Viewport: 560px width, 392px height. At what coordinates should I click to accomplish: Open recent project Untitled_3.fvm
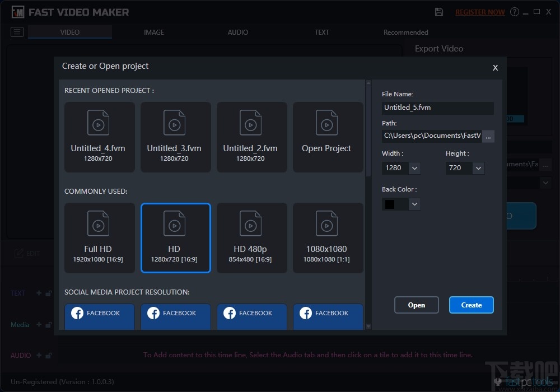click(x=176, y=137)
